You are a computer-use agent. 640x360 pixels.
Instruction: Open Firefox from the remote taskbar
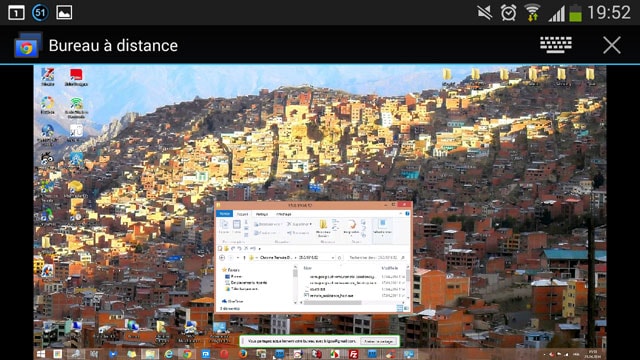(243, 354)
